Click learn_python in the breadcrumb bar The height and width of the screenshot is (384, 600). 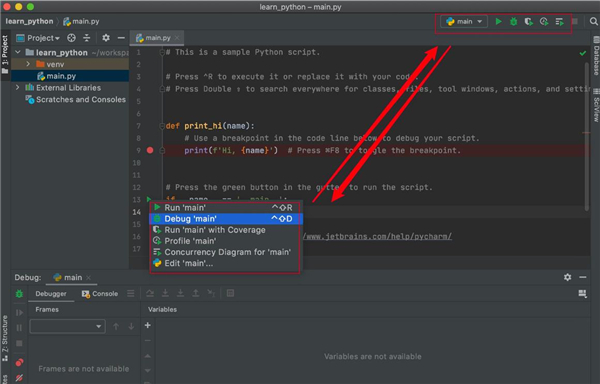click(29, 21)
